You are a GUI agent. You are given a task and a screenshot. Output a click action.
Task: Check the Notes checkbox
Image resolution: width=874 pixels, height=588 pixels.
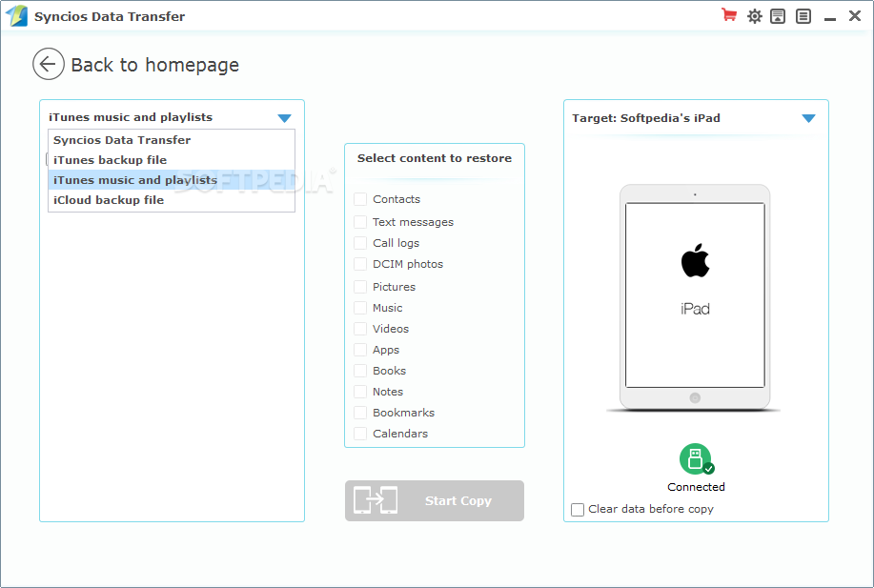[x=360, y=392]
